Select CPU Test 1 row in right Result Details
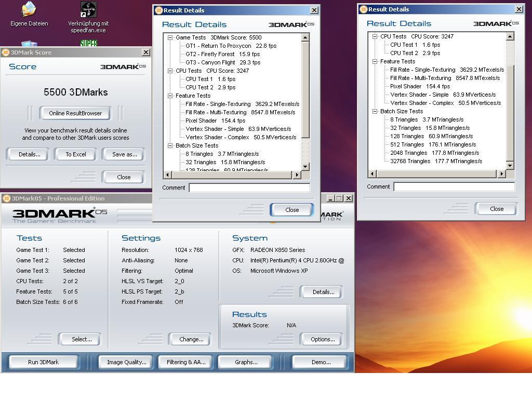The image size is (532, 399). point(415,45)
